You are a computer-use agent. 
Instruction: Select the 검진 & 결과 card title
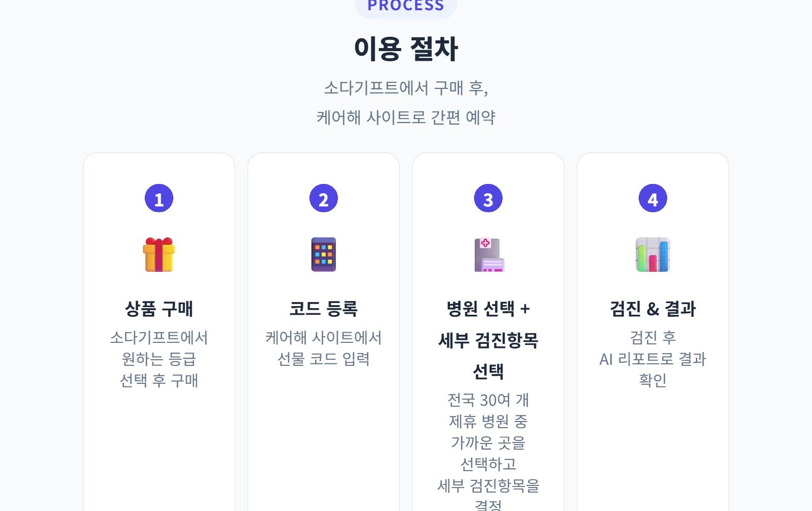coord(653,309)
